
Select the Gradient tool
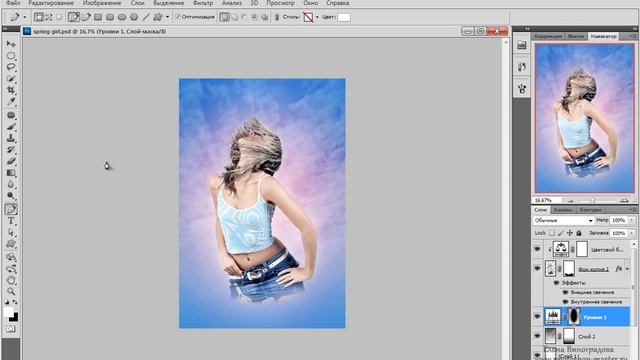(11, 173)
